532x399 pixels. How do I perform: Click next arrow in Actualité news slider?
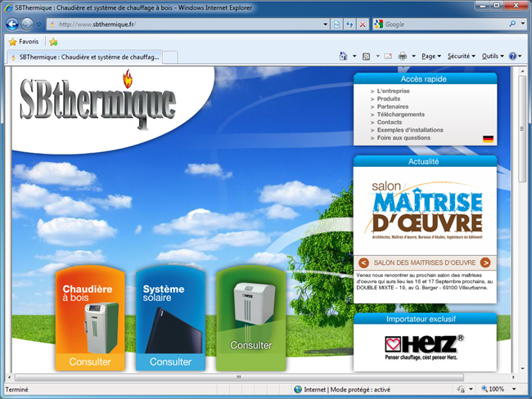point(485,262)
